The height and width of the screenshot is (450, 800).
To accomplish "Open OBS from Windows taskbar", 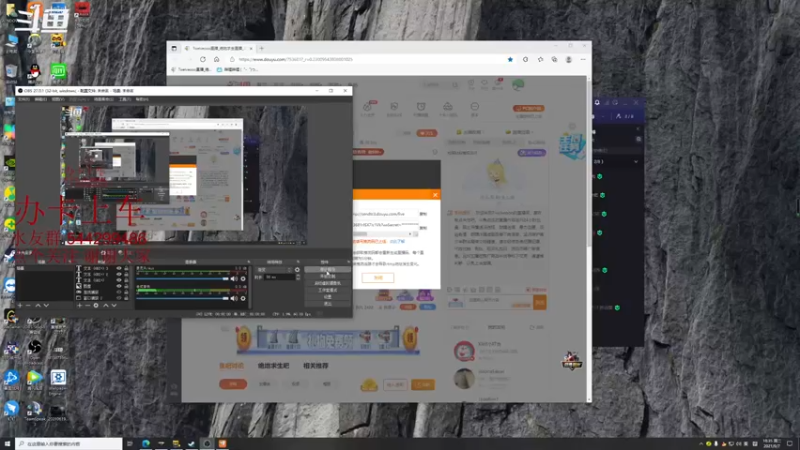I will pyautogui.click(x=207, y=444).
